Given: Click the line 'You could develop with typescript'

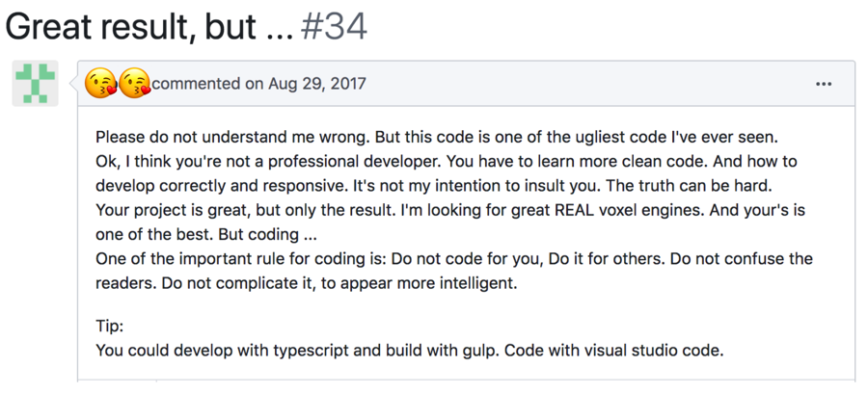Looking at the screenshot, I should click(409, 351).
